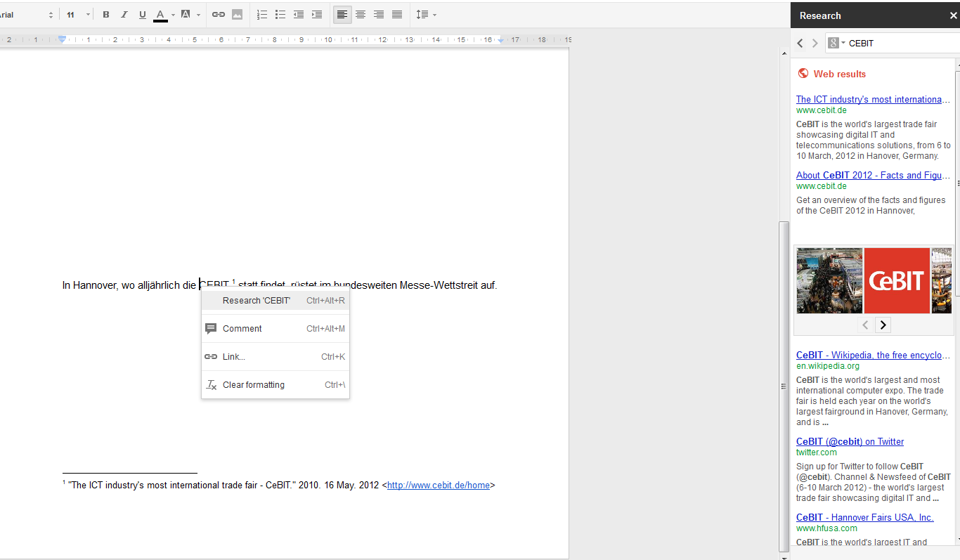
Task: Open the 'About CeBIT 2012 - Facts and Figu...' result
Action: pyautogui.click(x=874, y=176)
